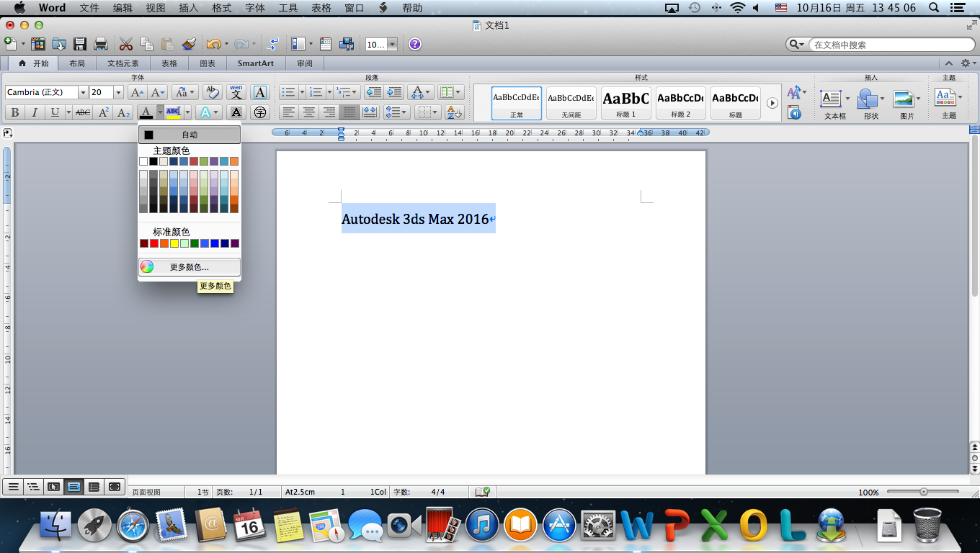Select the Format Painter brush icon
980x553 pixels.
coord(188,44)
